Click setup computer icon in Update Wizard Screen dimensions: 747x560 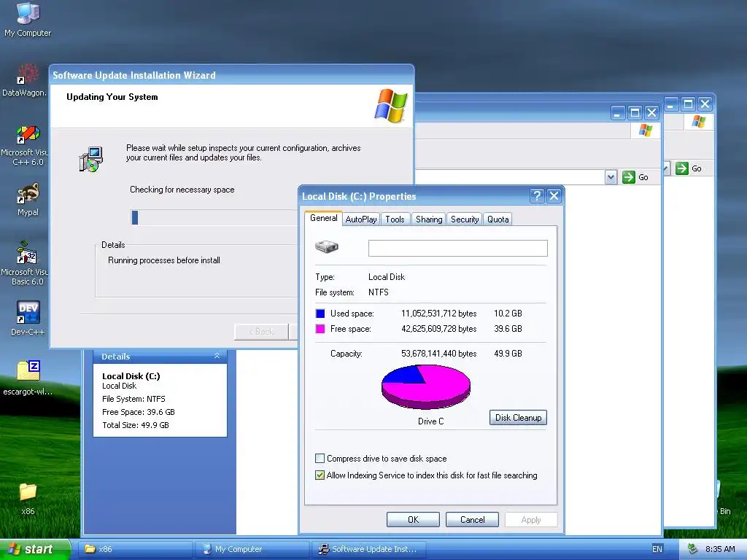pyautogui.click(x=90, y=159)
